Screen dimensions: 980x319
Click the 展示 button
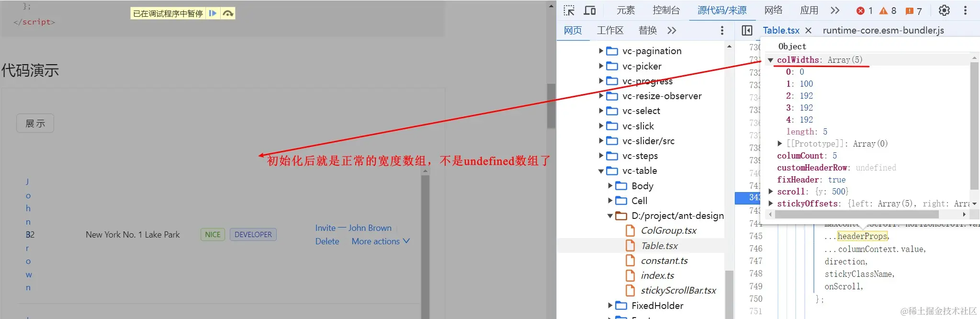tap(35, 123)
